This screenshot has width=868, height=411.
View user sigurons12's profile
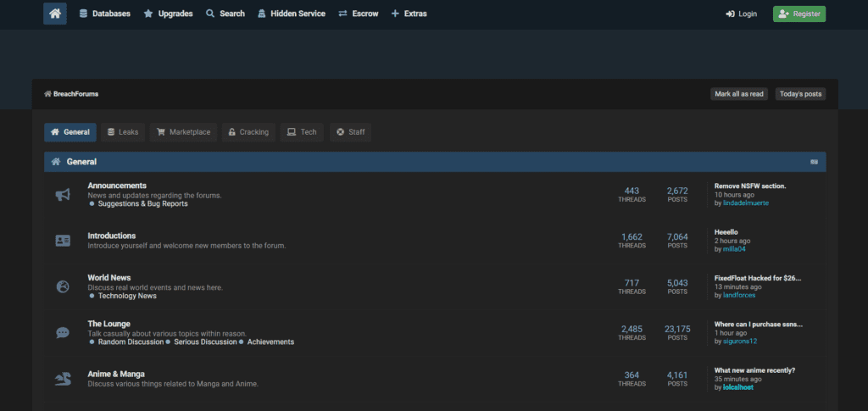[x=739, y=342]
